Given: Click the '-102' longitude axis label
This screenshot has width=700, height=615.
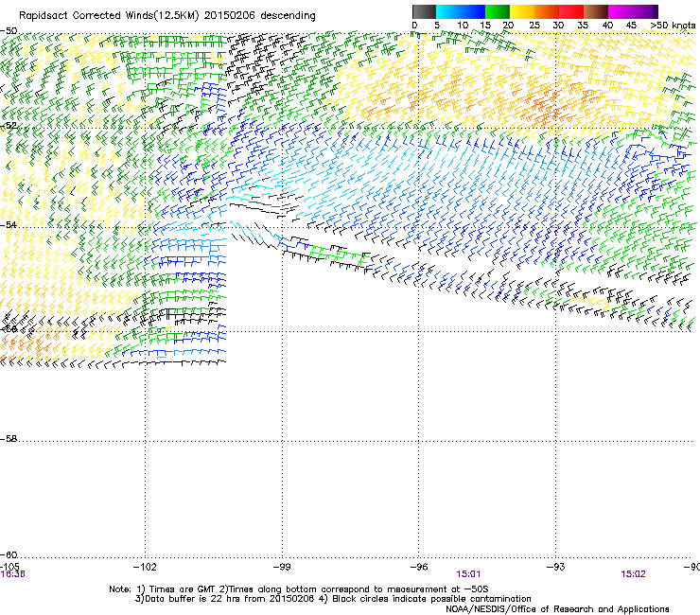Looking at the screenshot, I should (145, 567).
